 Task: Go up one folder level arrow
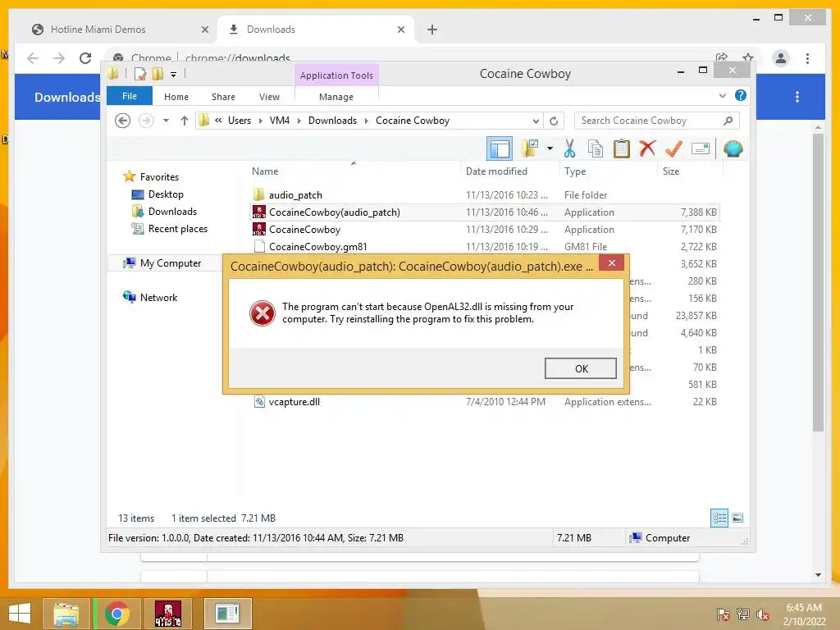point(185,121)
